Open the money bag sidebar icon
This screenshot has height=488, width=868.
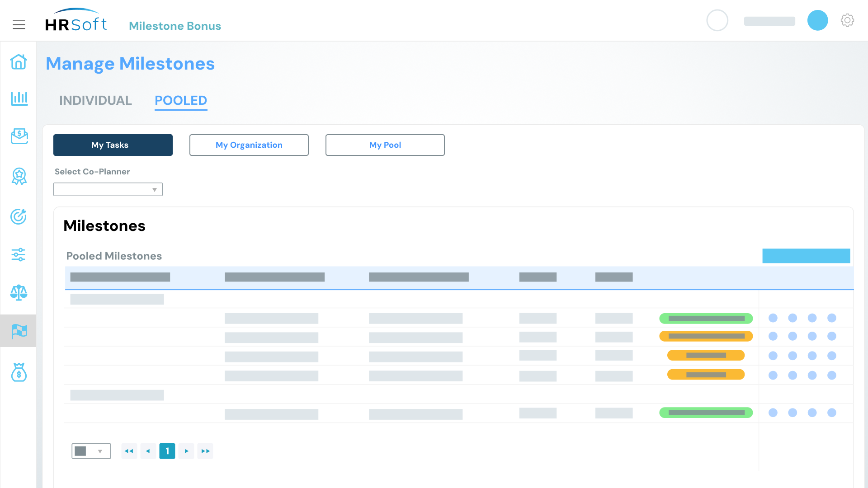pos(19,372)
